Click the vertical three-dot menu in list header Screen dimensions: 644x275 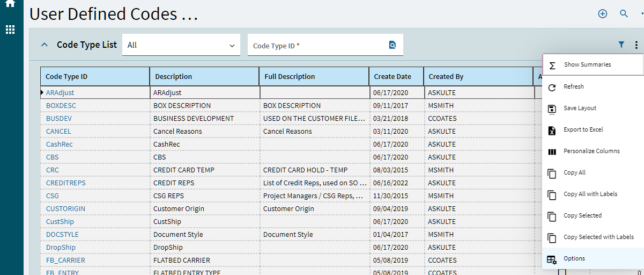pos(636,45)
